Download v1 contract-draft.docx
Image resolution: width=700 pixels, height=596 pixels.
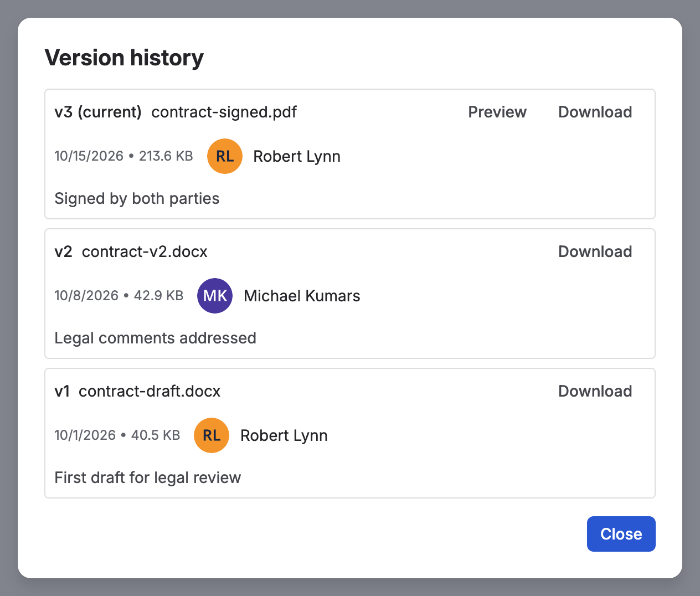click(595, 391)
